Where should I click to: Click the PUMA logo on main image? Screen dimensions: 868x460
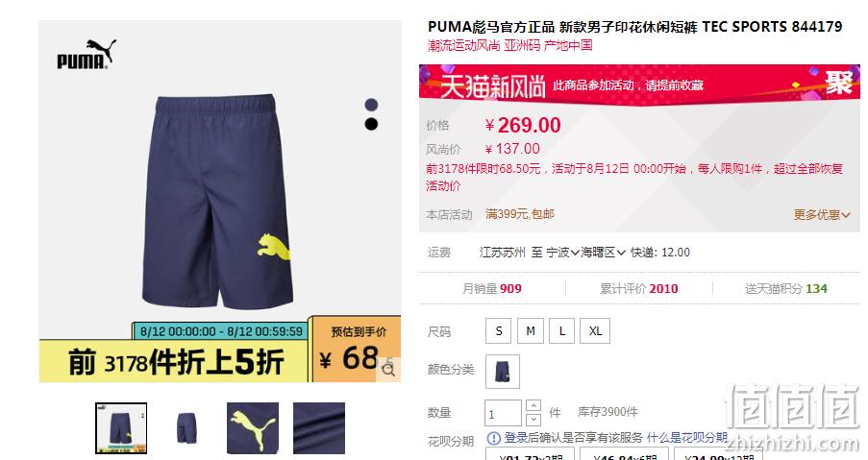(87, 54)
